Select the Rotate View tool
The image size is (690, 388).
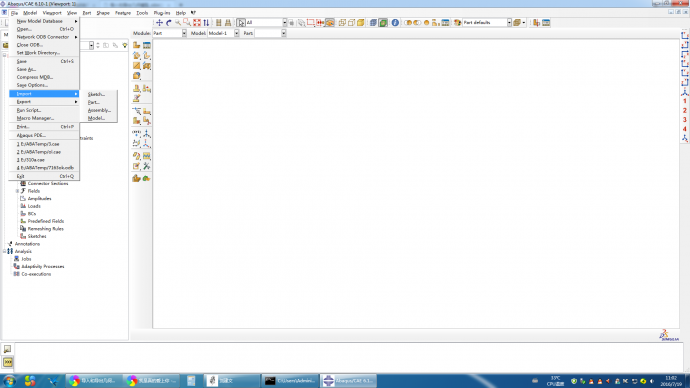click(x=169, y=22)
